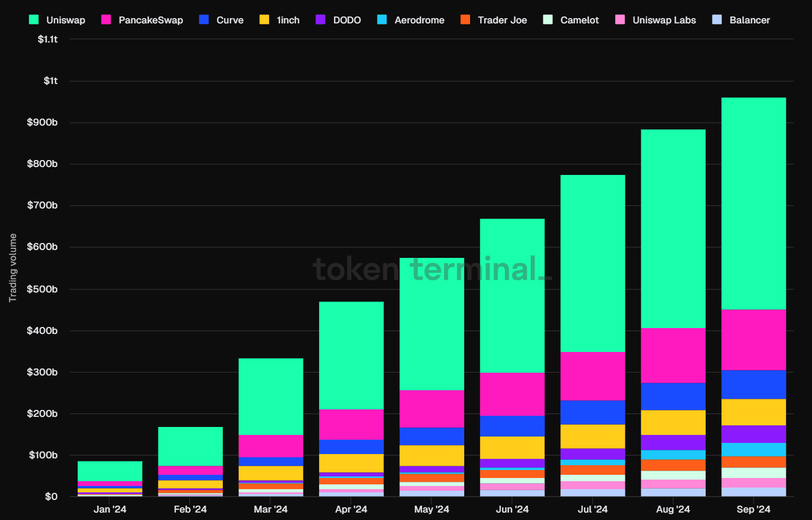Screen dimensions: 812x520
Task: Click the $500b y-axis value
Action: coord(43,289)
